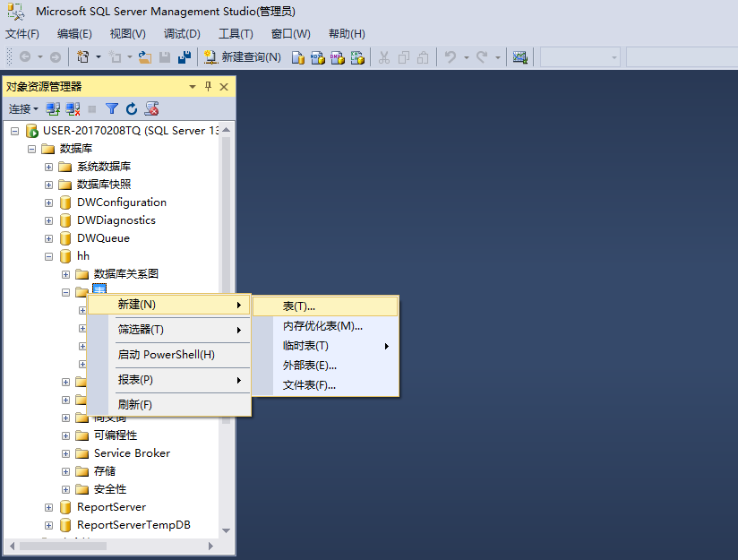Select 文件表(F)... in submenu
This screenshot has width=738, height=560.
pyautogui.click(x=325, y=385)
